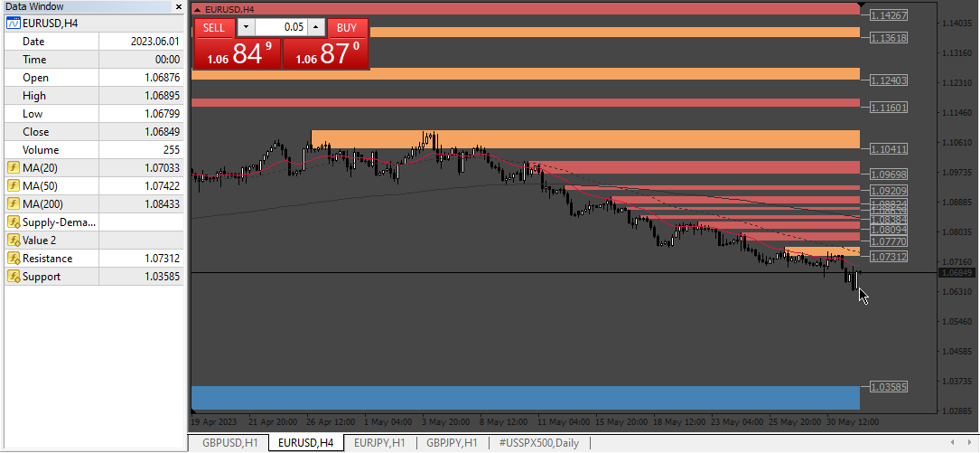Screen dimensions: 980x453
Task: Collapse one-click trading panel via title triangle
Action: (198, 9)
